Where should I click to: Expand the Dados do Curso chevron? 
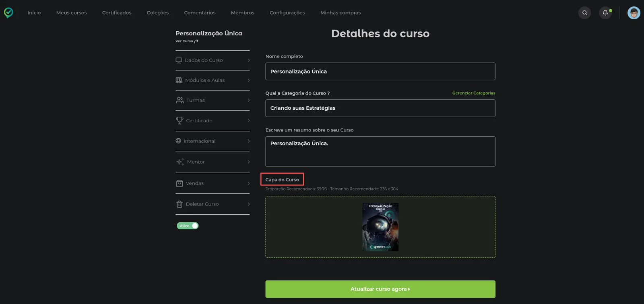[249, 60]
